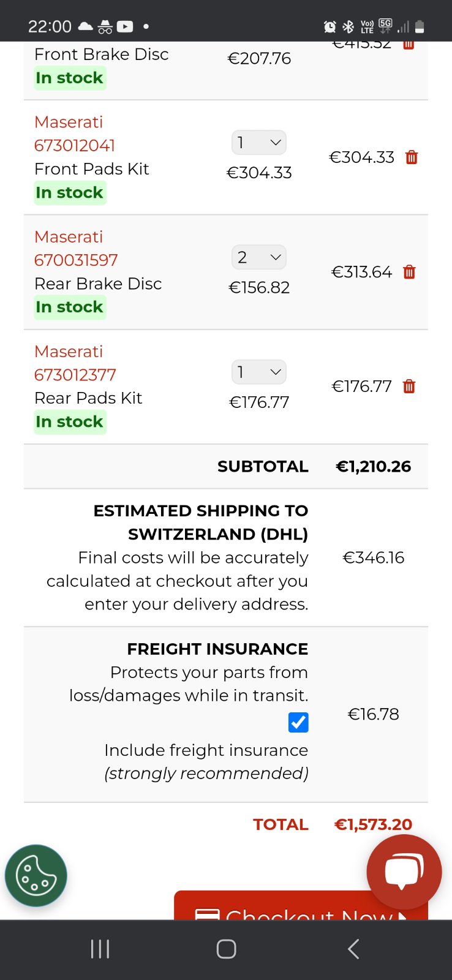Tap the alarm icon in status bar
This screenshot has height=980, width=452.
coord(330,26)
